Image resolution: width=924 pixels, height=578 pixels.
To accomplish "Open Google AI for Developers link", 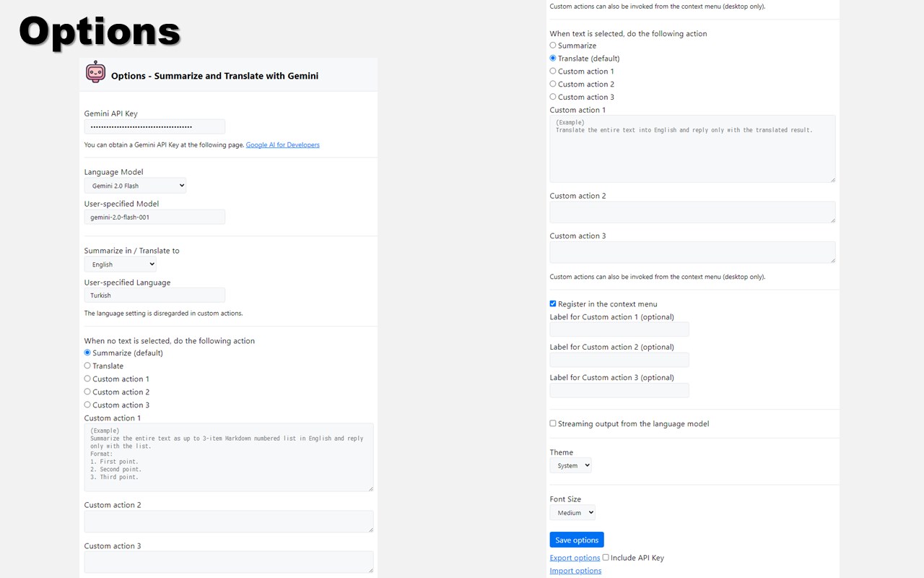I will coord(282,144).
